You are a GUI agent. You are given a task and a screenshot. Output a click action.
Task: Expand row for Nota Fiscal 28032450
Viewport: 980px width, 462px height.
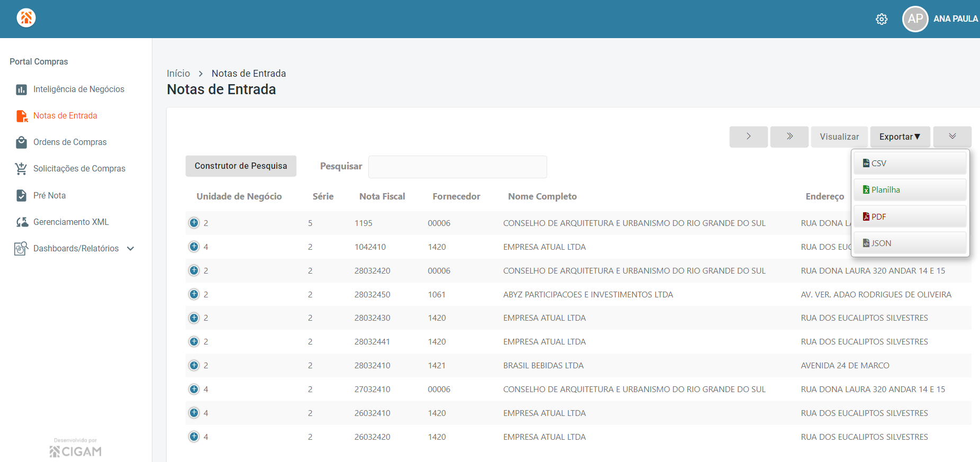click(194, 294)
